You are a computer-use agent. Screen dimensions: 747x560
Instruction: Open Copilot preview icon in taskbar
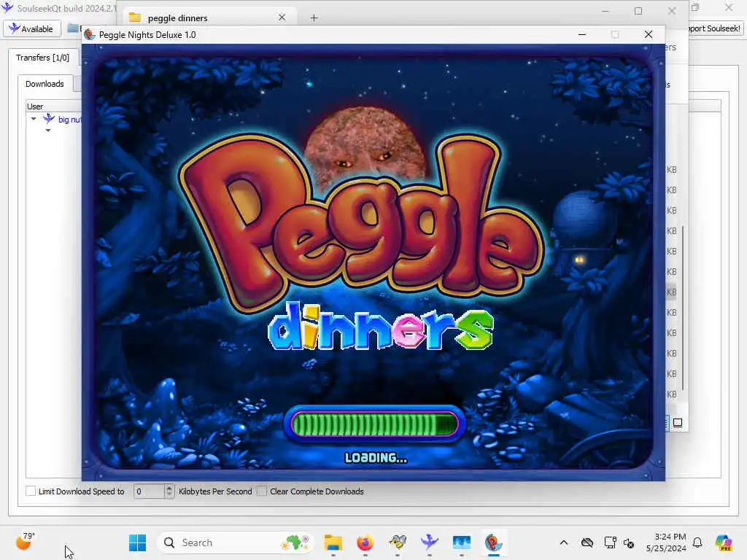click(724, 542)
